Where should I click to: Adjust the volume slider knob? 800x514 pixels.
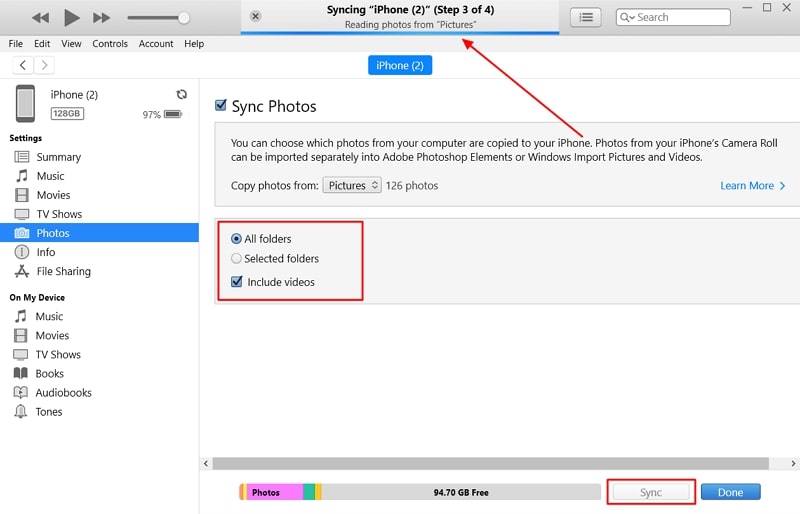[x=184, y=18]
